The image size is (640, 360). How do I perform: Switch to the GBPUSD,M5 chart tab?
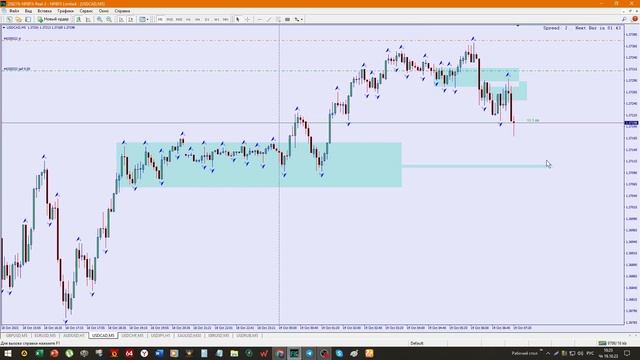click(17, 336)
